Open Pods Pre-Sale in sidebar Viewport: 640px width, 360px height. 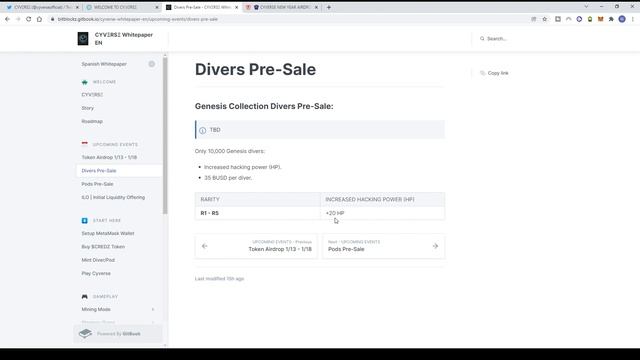click(x=97, y=184)
